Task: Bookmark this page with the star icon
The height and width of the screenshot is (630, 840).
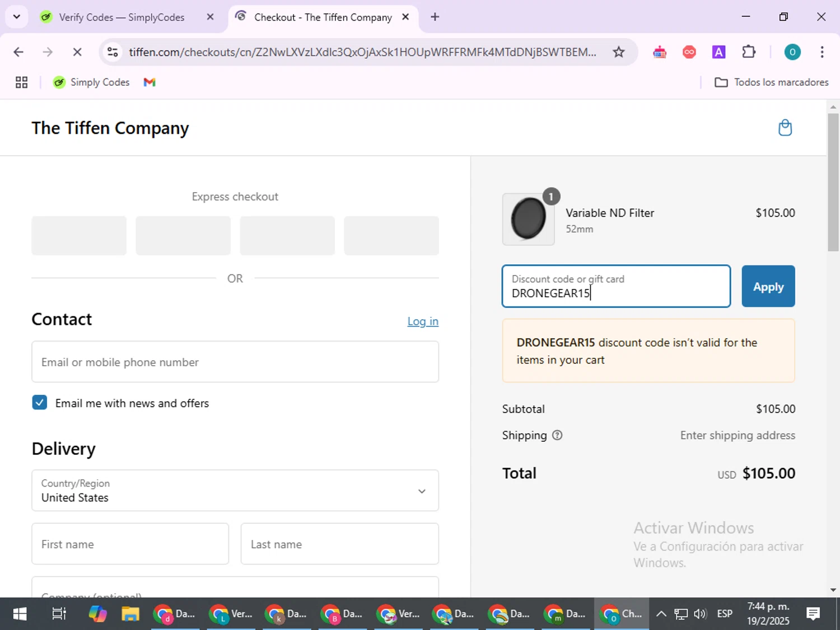Action: coord(618,52)
